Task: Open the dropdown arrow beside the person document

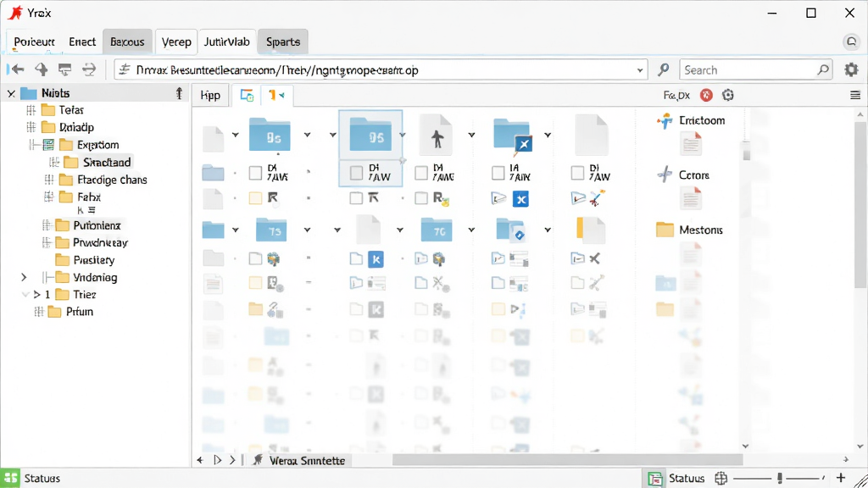Action: 471,135
